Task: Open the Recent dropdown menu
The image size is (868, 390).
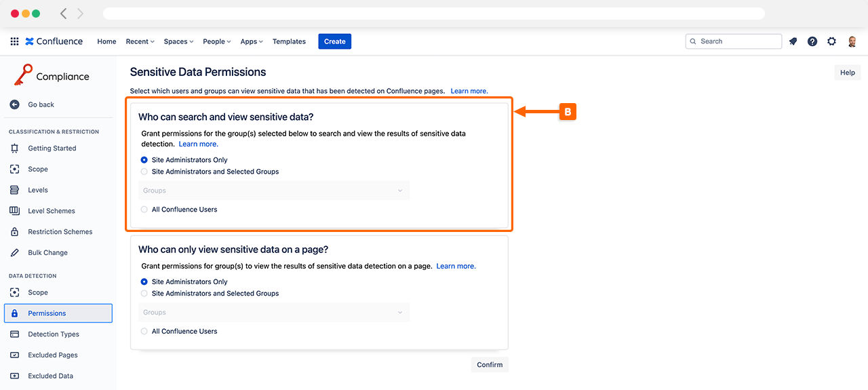Action: coord(140,41)
